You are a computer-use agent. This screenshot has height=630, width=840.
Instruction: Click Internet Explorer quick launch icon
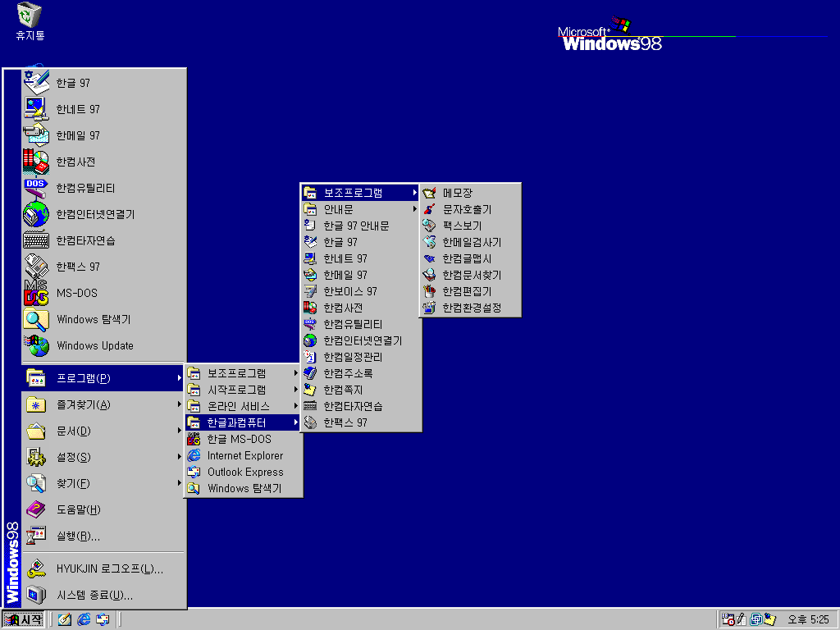tap(84, 619)
